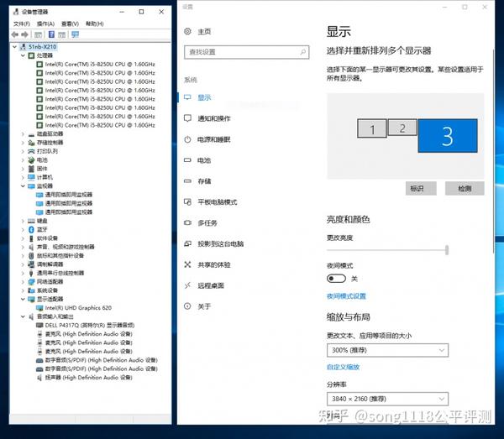The image size is (504, 439).
Task: Select 扬声器 (High Definition Audio 设备)
Action: (89, 378)
